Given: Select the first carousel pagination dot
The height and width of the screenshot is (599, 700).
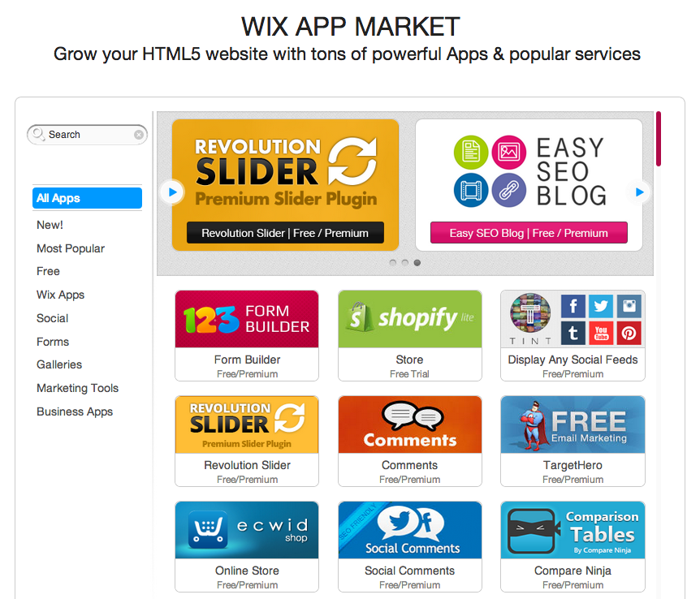Looking at the screenshot, I should [x=392, y=262].
